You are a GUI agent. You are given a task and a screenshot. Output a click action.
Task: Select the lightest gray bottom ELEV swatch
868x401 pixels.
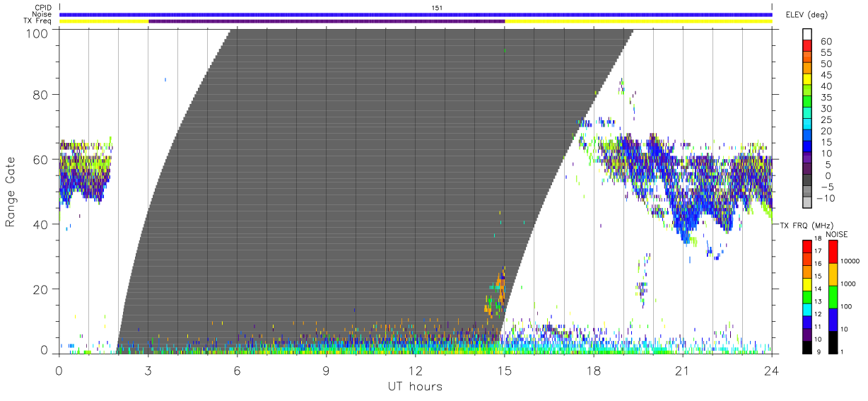click(x=807, y=204)
